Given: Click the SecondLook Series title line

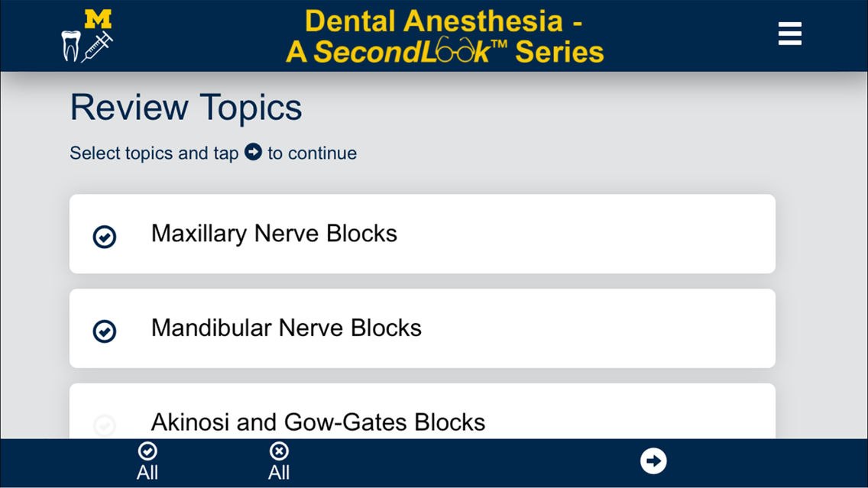Looking at the screenshot, I should tap(445, 52).
